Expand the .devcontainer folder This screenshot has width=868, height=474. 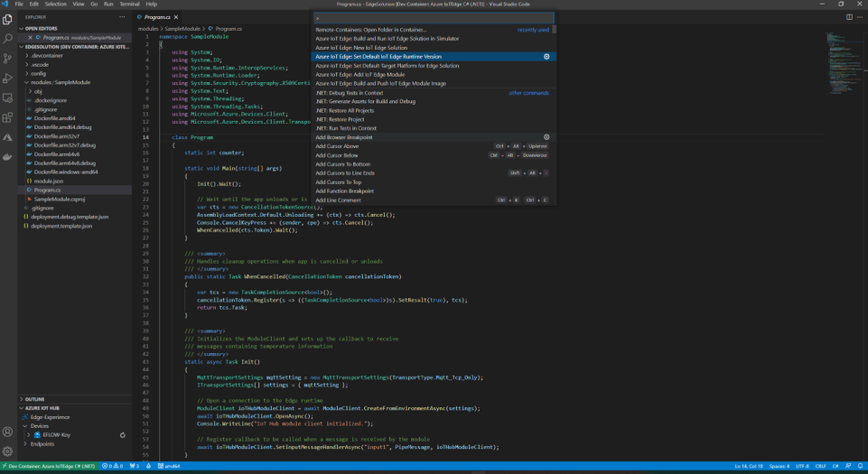pos(47,55)
